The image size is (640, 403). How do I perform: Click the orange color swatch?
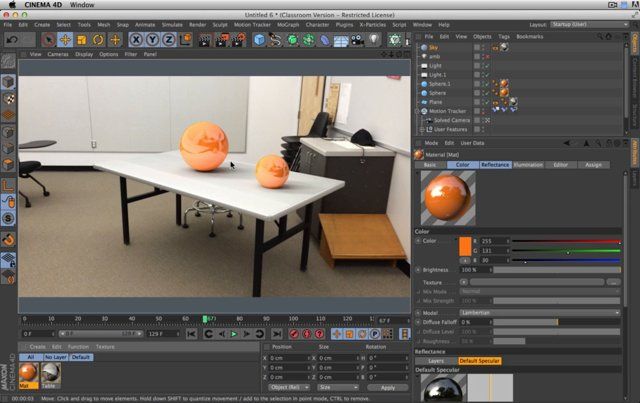point(465,246)
